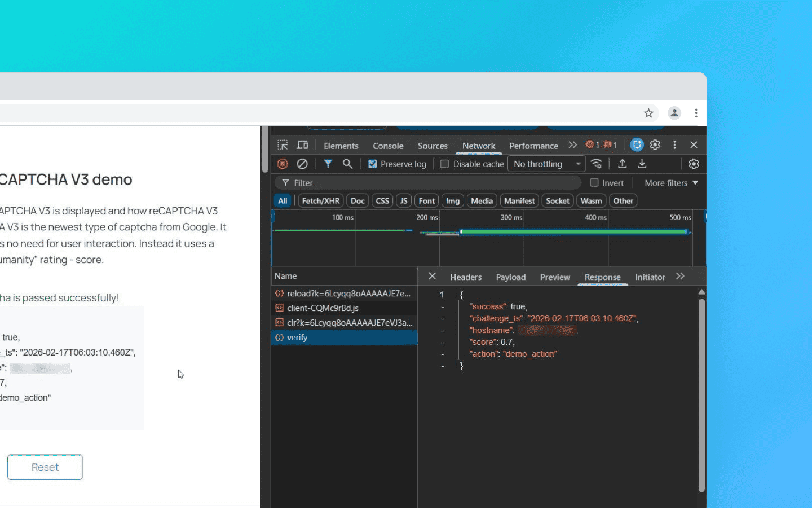Toggle the network filter funnel icon
Image resolution: width=812 pixels, height=508 pixels.
(x=328, y=164)
